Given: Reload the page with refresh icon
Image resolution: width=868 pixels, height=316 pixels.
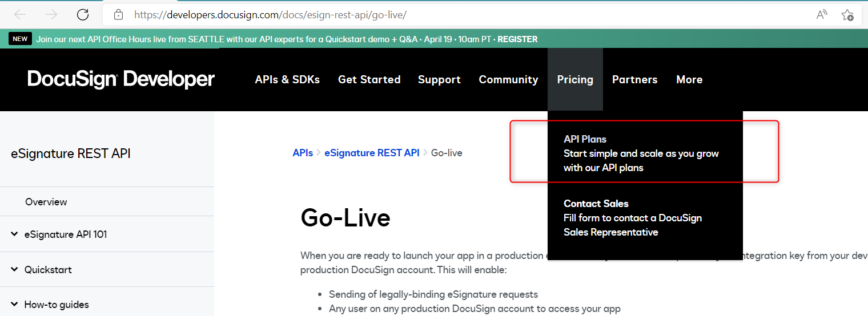Looking at the screenshot, I should pyautogui.click(x=83, y=14).
